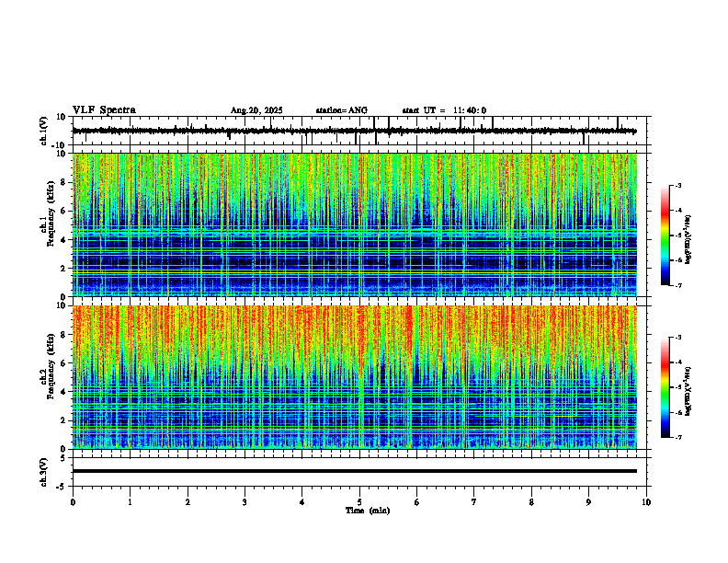Click the ch.2 spectrogram color scale bar
The width and height of the screenshot is (728, 563).
click(665, 387)
